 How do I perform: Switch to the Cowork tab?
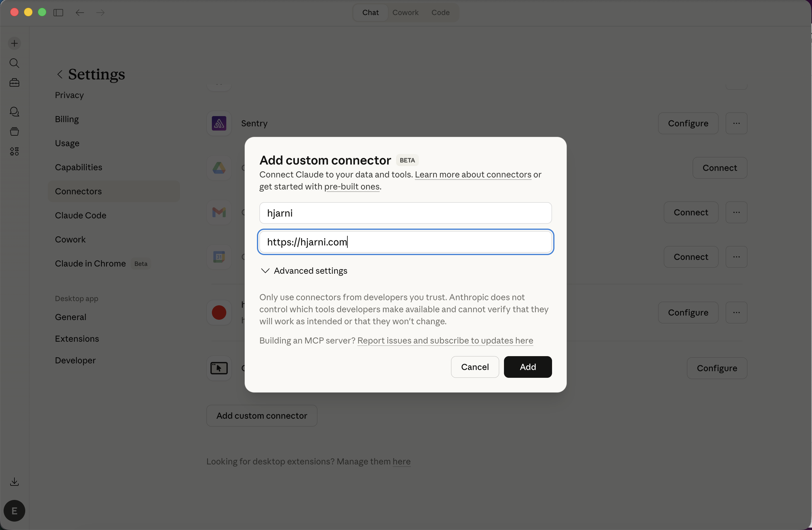pyautogui.click(x=405, y=12)
